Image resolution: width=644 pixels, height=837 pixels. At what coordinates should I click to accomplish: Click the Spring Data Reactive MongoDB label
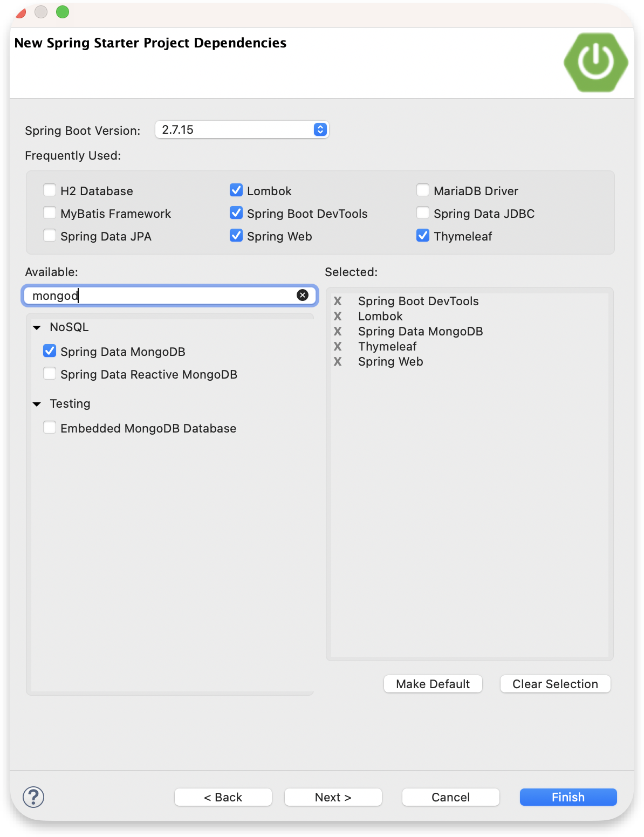coord(149,374)
